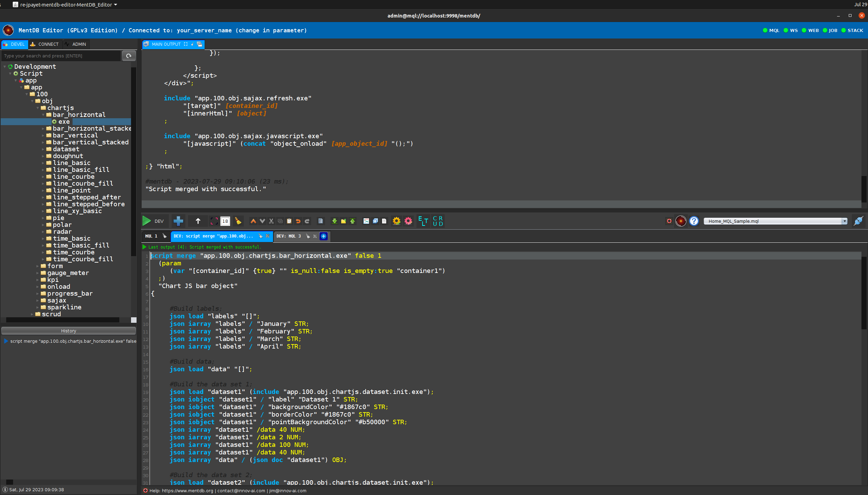Click the blue stacked windows icon

click(375, 221)
